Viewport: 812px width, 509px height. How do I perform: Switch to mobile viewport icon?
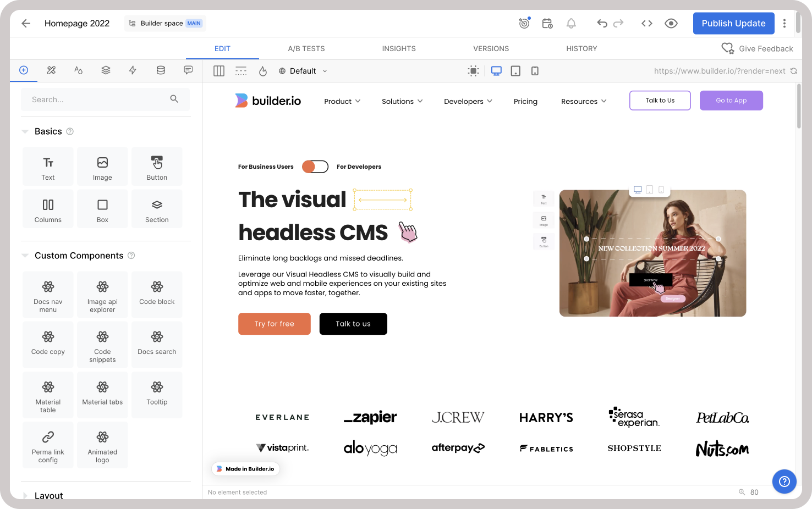click(x=535, y=71)
